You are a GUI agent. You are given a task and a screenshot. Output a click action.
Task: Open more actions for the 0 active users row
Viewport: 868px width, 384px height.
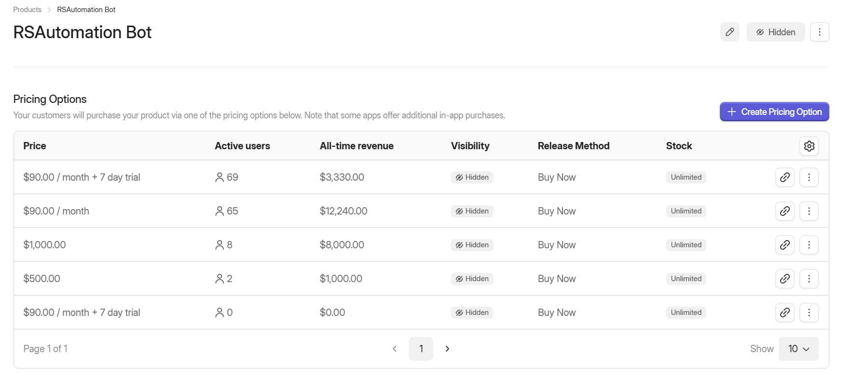click(809, 313)
